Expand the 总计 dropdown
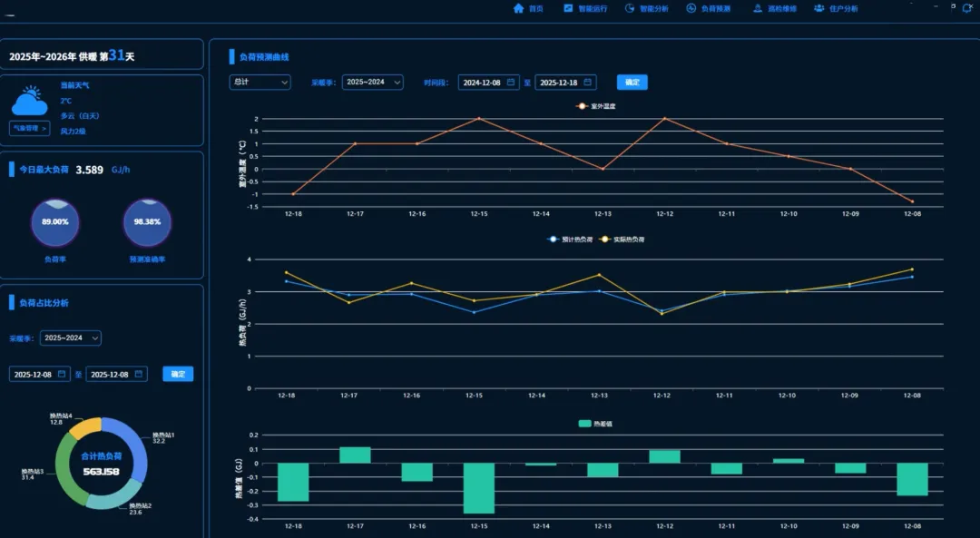980x538 pixels. (260, 82)
